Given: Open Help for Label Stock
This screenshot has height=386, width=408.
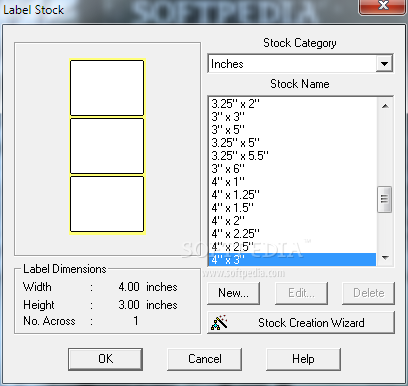Looking at the screenshot, I should [303, 359].
